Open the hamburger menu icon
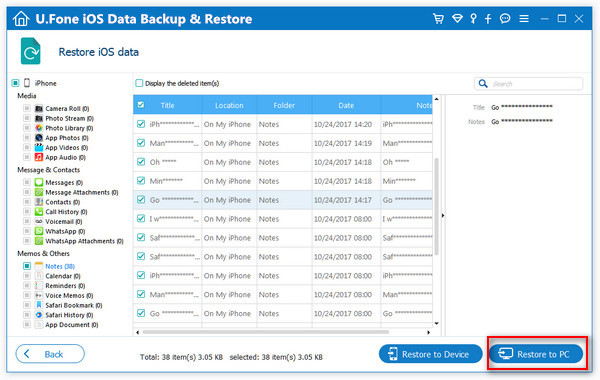The width and height of the screenshot is (600, 380). click(x=524, y=18)
